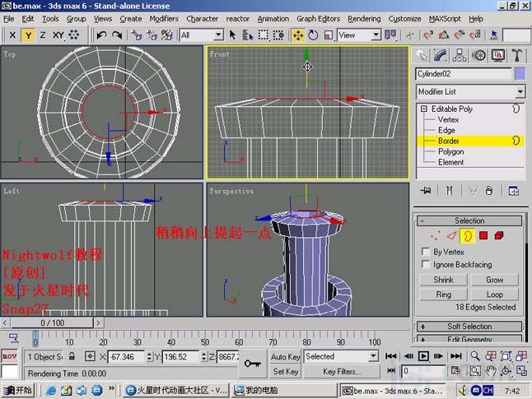Open the Create command panel tab
The image size is (532, 399).
click(422, 55)
